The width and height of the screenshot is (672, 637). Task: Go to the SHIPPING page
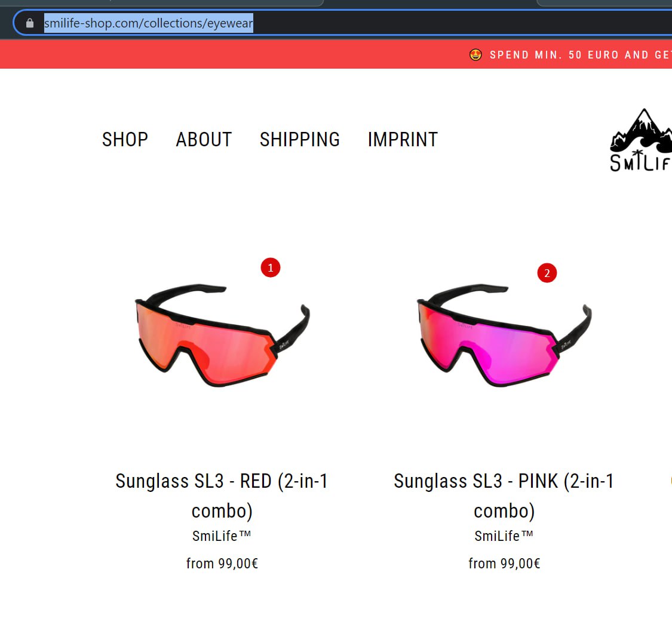click(x=300, y=140)
